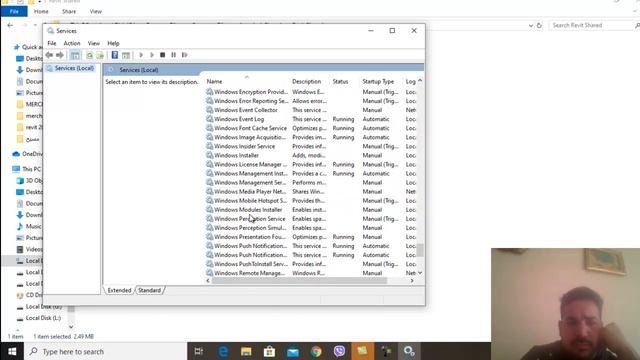
Task: Open Share tab in File Explorer
Action: [x=69, y=11]
